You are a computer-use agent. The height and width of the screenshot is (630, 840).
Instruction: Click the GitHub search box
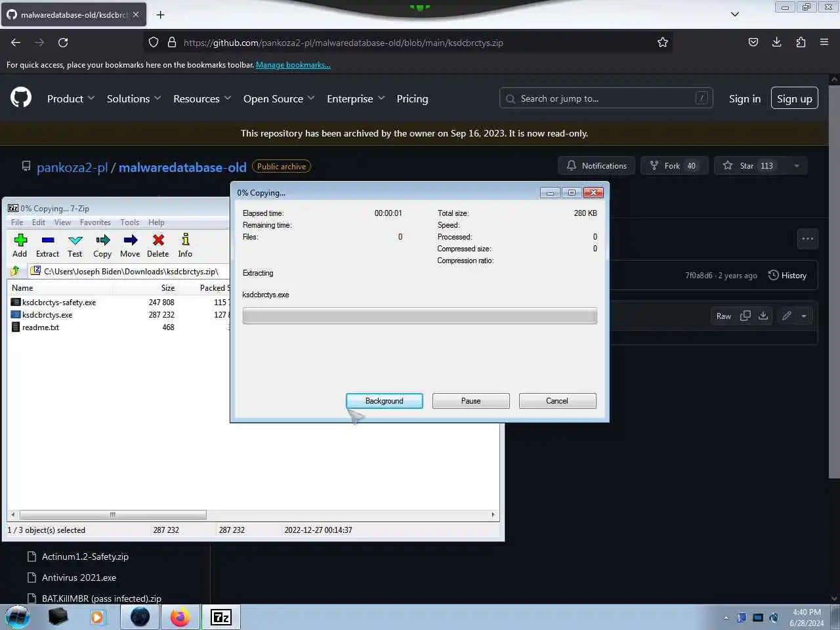click(606, 98)
